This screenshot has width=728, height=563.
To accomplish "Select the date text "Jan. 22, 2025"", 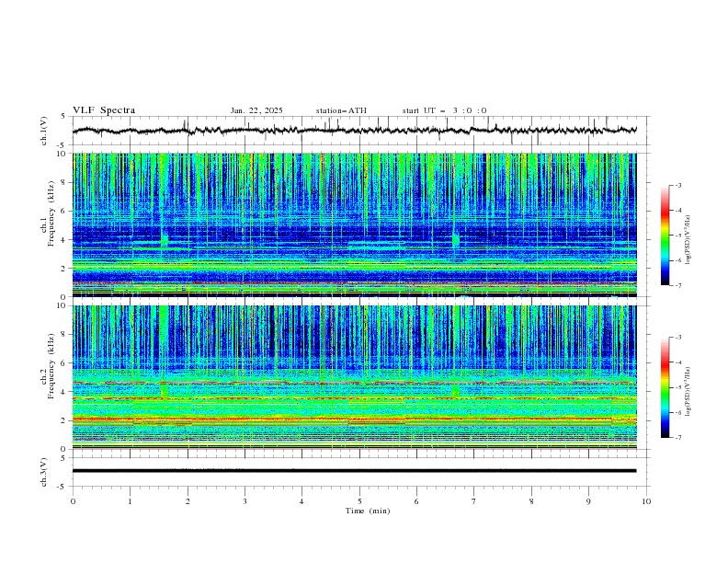I will (x=256, y=110).
